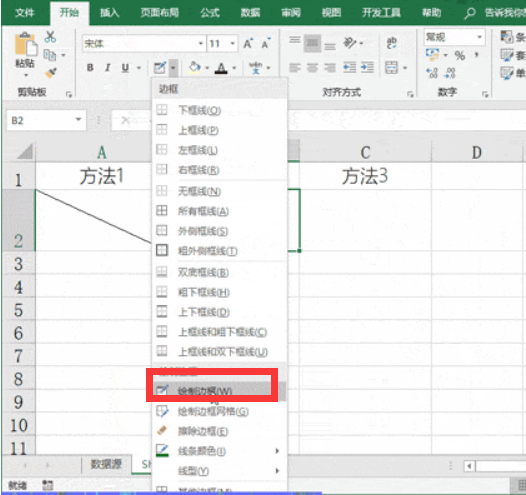Select 绘制边框(W) draw border option
This screenshot has width=526, height=495.
pos(220,391)
